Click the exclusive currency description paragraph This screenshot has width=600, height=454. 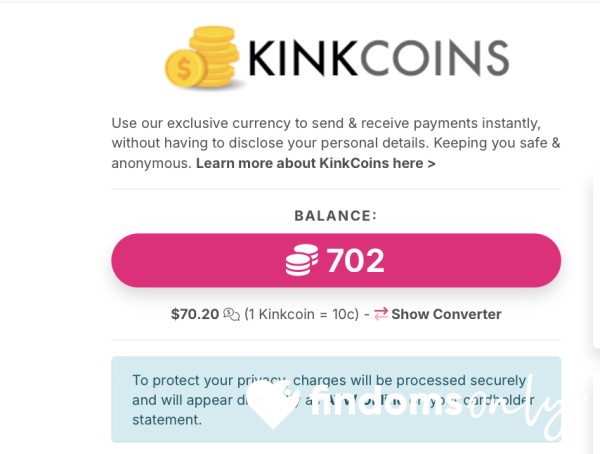[336, 143]
